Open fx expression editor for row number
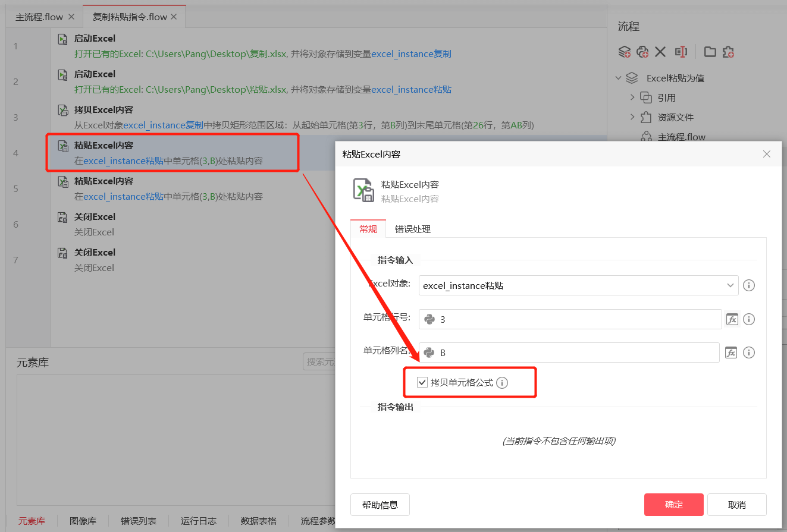The image size is (787, 532). 732,319
